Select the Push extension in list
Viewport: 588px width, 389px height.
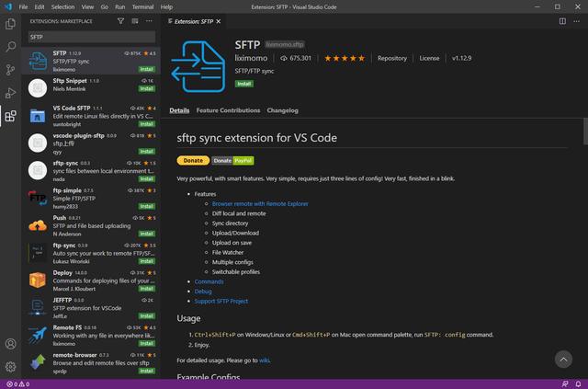pos(91,225)
